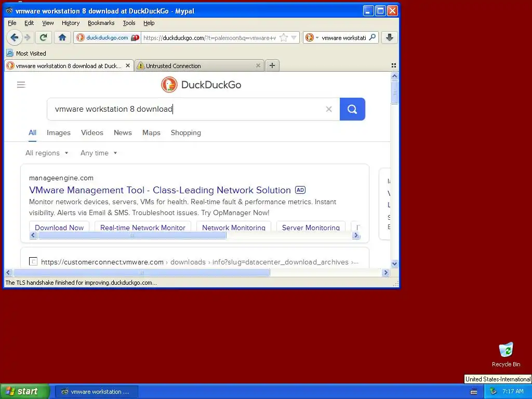532x399 pixels.
Task: Switch to Videos results
Action: (92, 132)
